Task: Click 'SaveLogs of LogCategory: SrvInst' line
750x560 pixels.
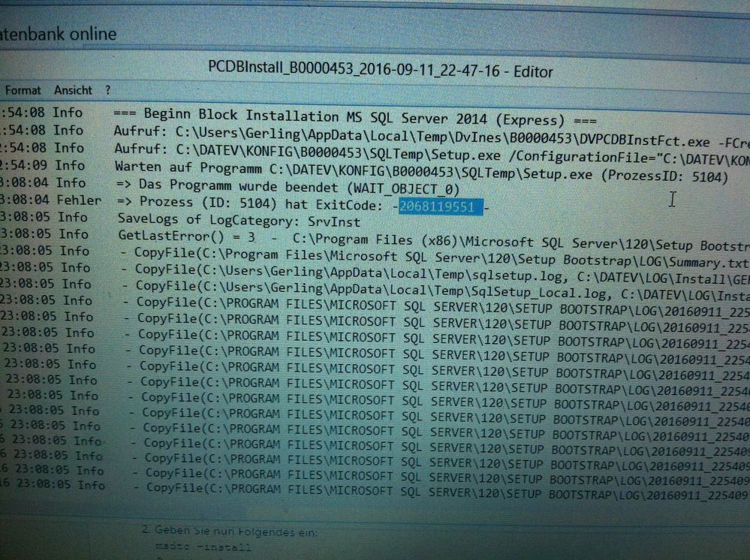Action: coord(239,220)
